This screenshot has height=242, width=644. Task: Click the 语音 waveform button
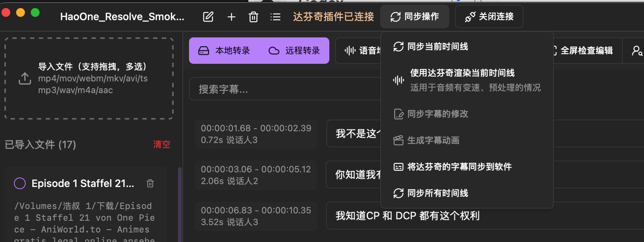359,51
